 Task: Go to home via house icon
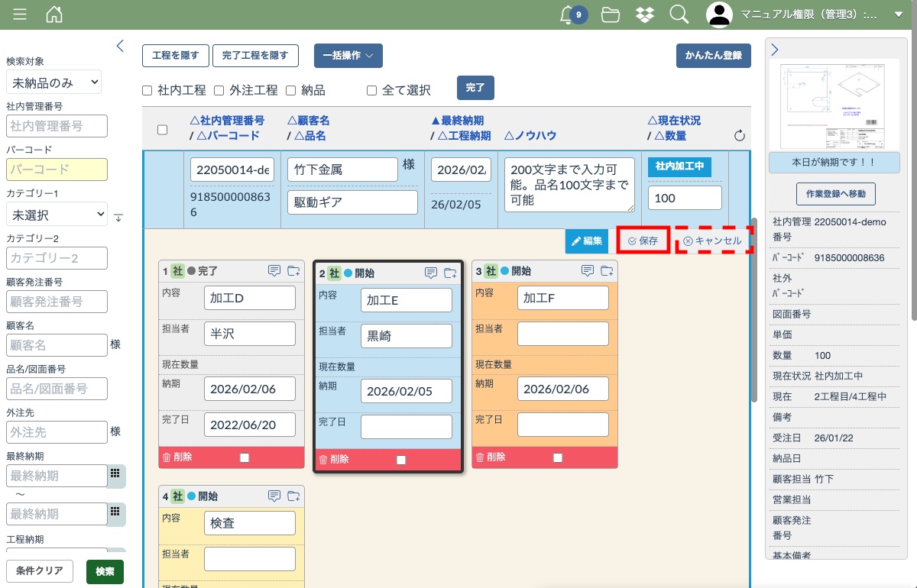[54, 15]
